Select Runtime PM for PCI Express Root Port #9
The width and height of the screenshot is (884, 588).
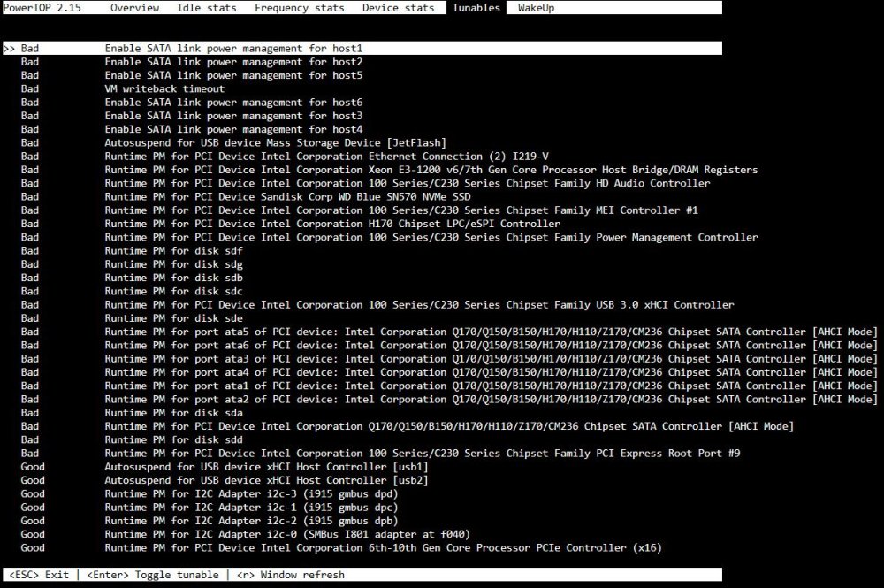click(380, 454)
